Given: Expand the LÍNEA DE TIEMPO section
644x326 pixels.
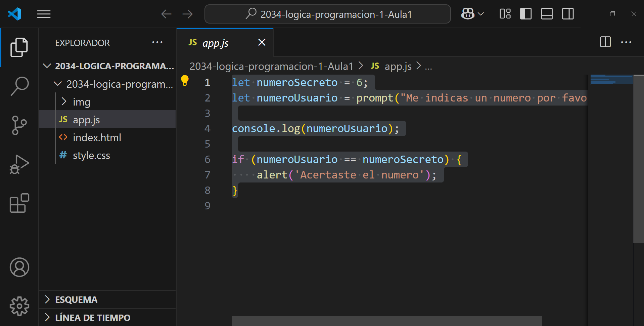Looking at the screenshot, I should tap(107, 317).
